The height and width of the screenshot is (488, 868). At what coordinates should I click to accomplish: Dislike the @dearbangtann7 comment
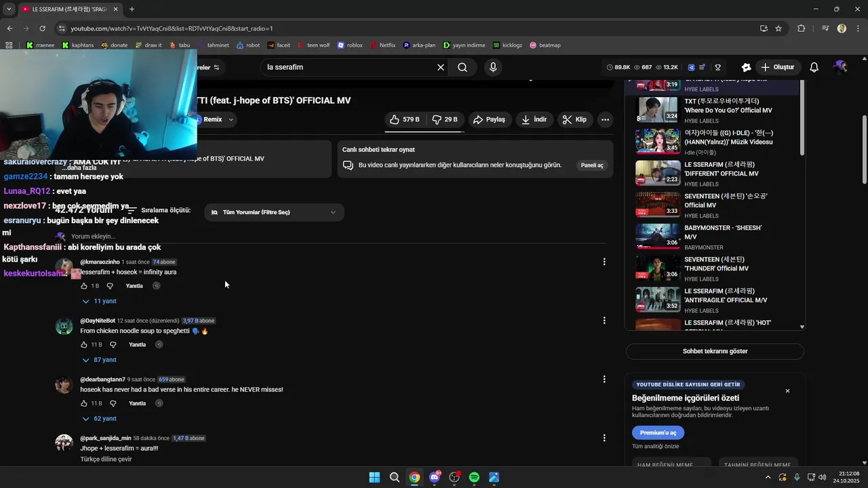coord(113,403)
